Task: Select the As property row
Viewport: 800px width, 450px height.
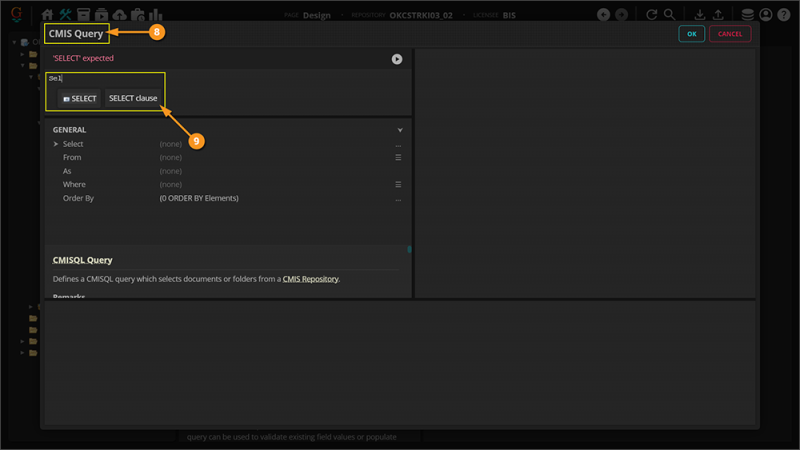Action: click(x=228, y=171)
